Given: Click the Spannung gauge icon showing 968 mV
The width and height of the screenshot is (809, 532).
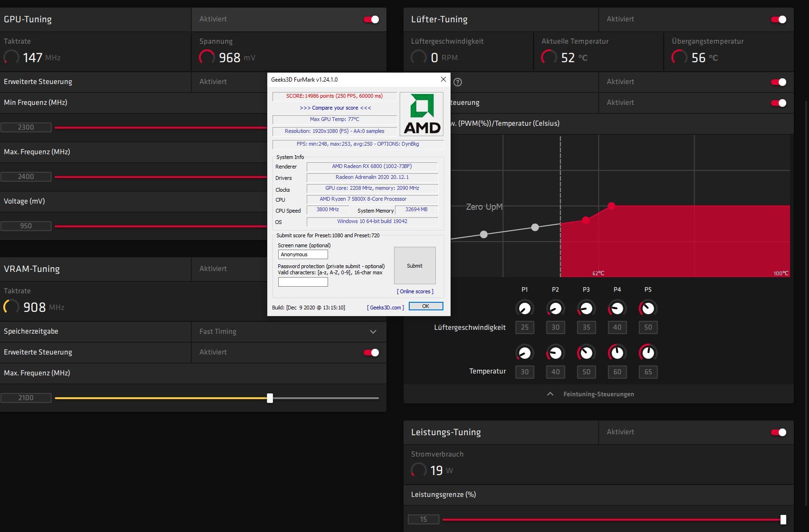Looking at the screenshot, I should tap(207, 57).
